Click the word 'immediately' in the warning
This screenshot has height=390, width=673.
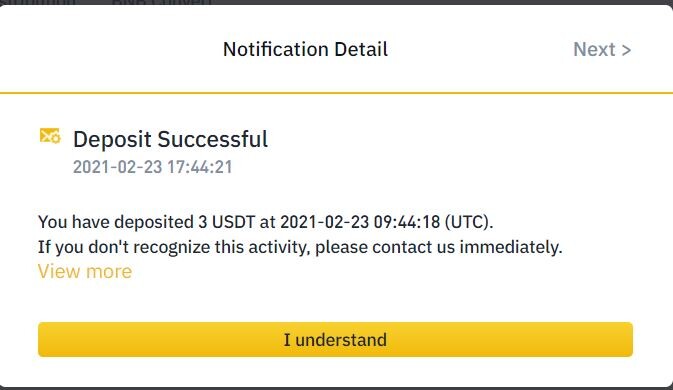click(x=509, y=247)
